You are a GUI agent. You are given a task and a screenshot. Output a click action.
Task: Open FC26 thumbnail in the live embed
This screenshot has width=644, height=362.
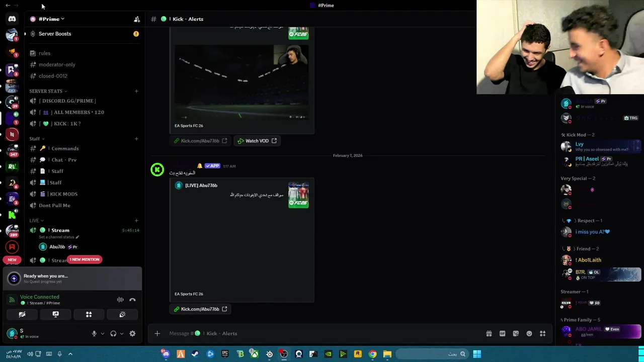tap(298, 195)
